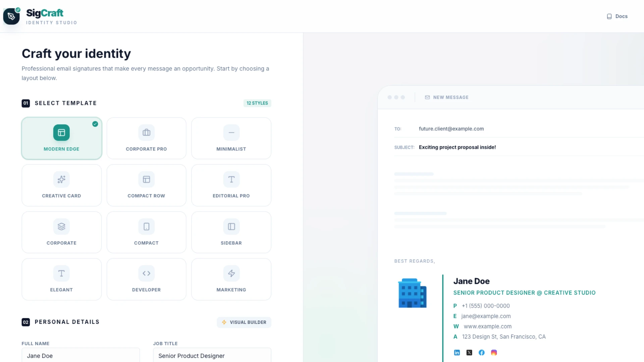Click the Job Title input field

pos(212,355)
